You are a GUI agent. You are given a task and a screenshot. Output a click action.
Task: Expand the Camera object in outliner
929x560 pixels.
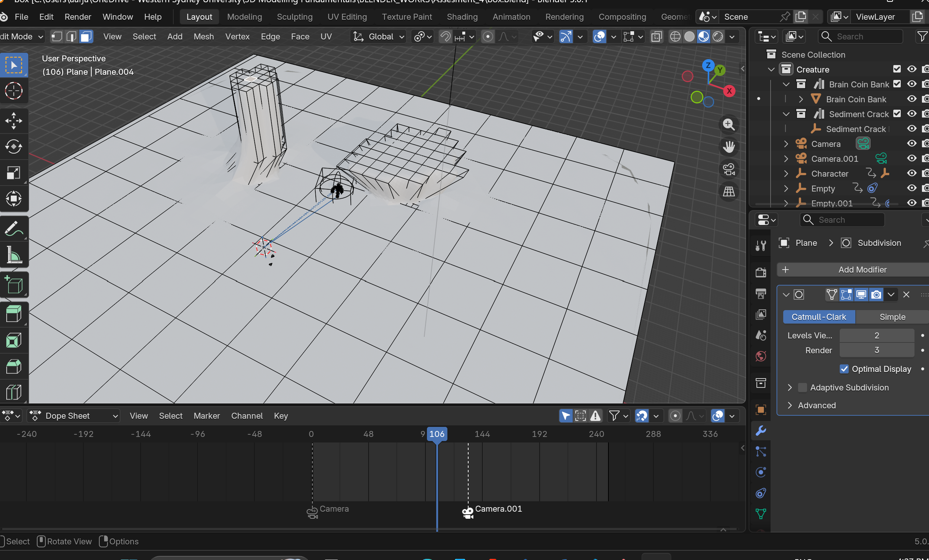(x=786, y=144)
